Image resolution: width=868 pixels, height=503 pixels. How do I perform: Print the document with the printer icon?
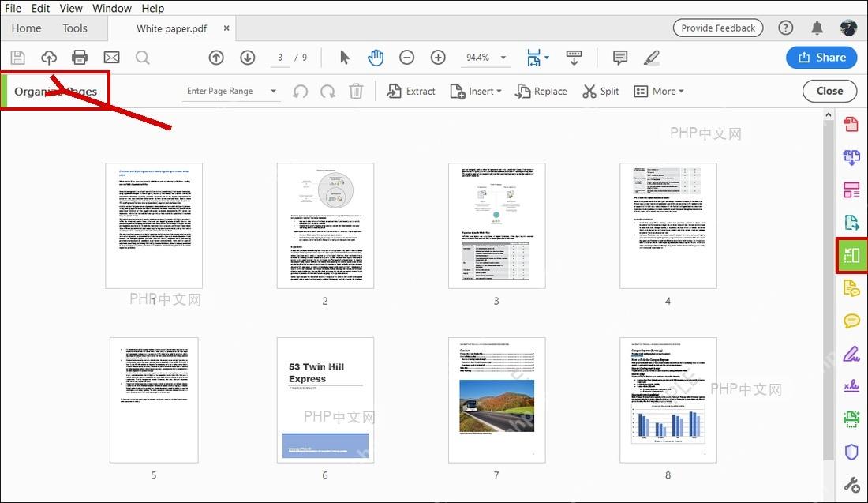tap(80, 58)
